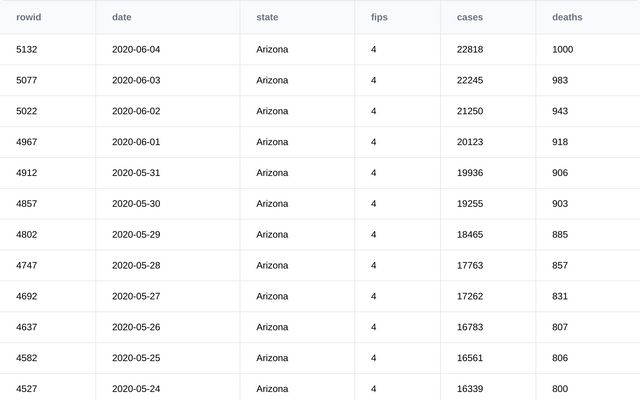Click rowid cell 4637
This screenshot has width=640, height=400.
pos(27,328)
